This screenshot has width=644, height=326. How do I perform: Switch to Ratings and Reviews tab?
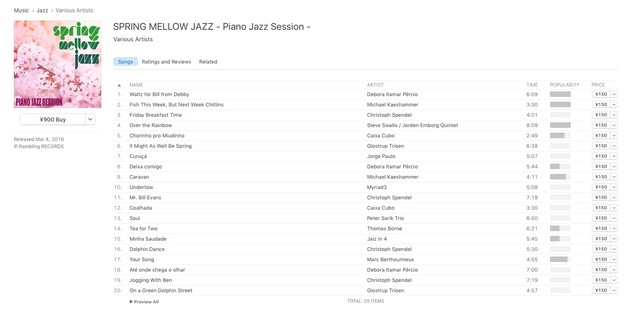(166, 62)
